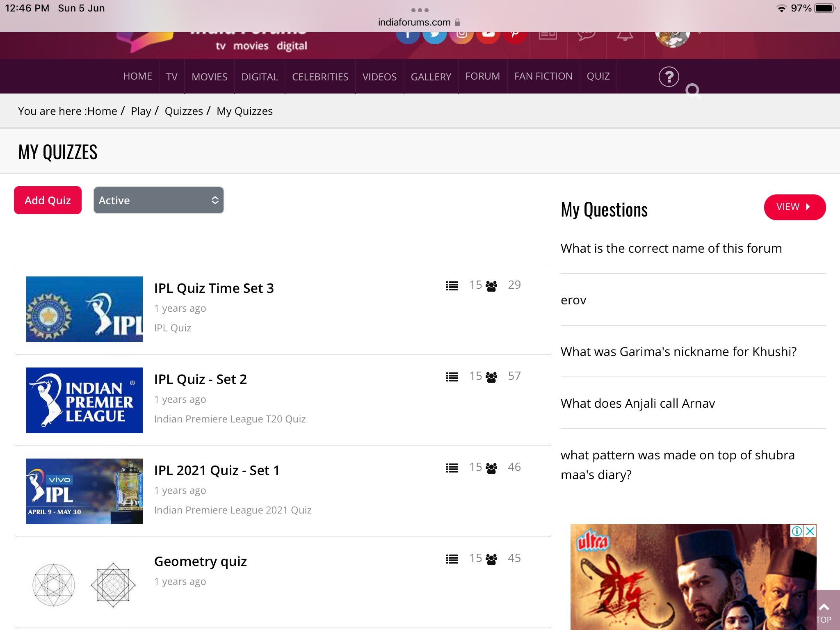Click the ad info icon on Ultra banner

[797, 531]
